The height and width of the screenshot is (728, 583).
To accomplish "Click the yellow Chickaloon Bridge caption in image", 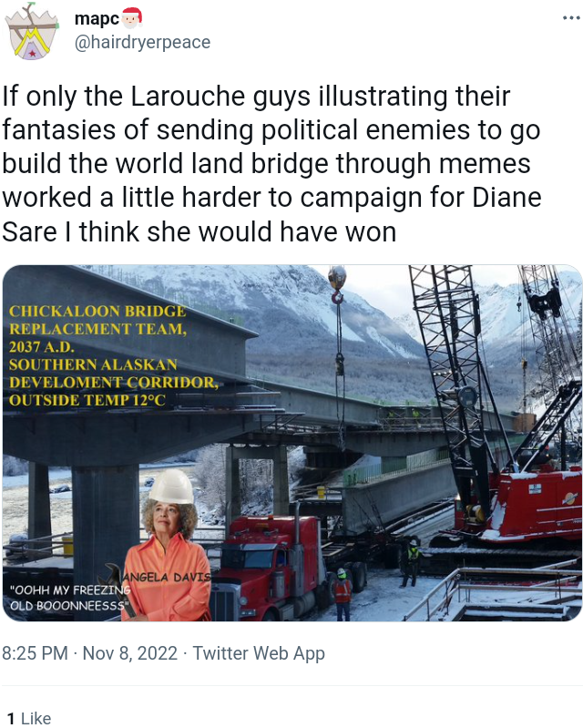I will pyautogui.click(x=113, y=355).
